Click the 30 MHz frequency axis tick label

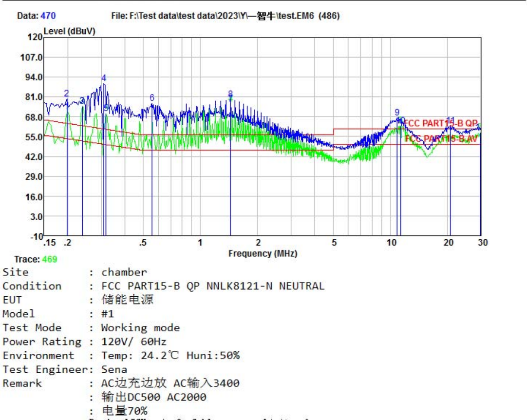(482, 243)
